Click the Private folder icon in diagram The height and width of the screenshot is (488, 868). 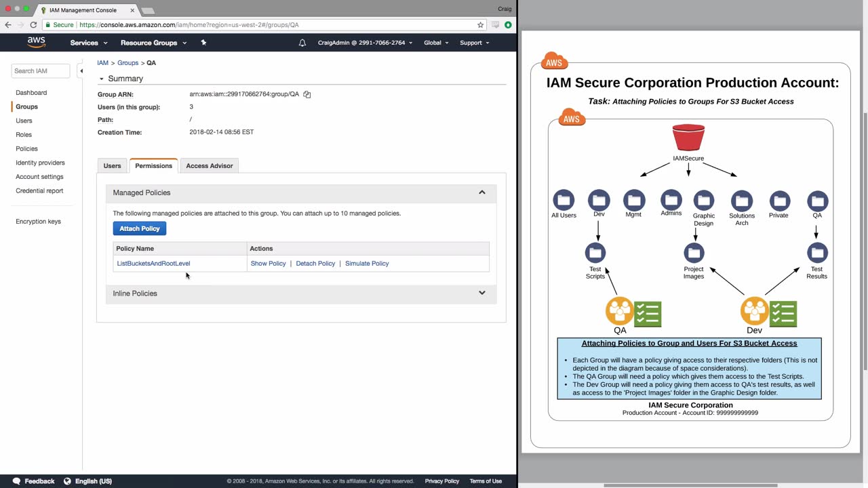pos(779,200)
